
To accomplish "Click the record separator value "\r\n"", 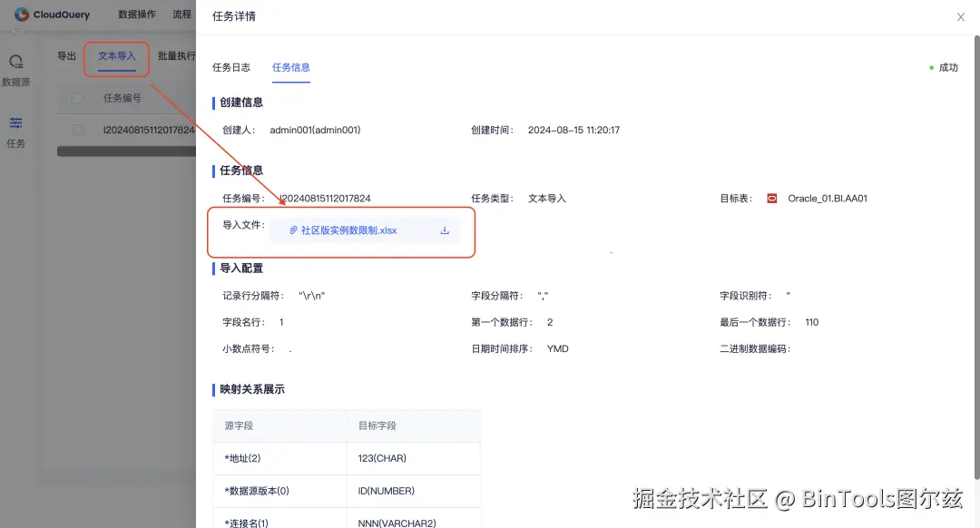I will 312,296.
